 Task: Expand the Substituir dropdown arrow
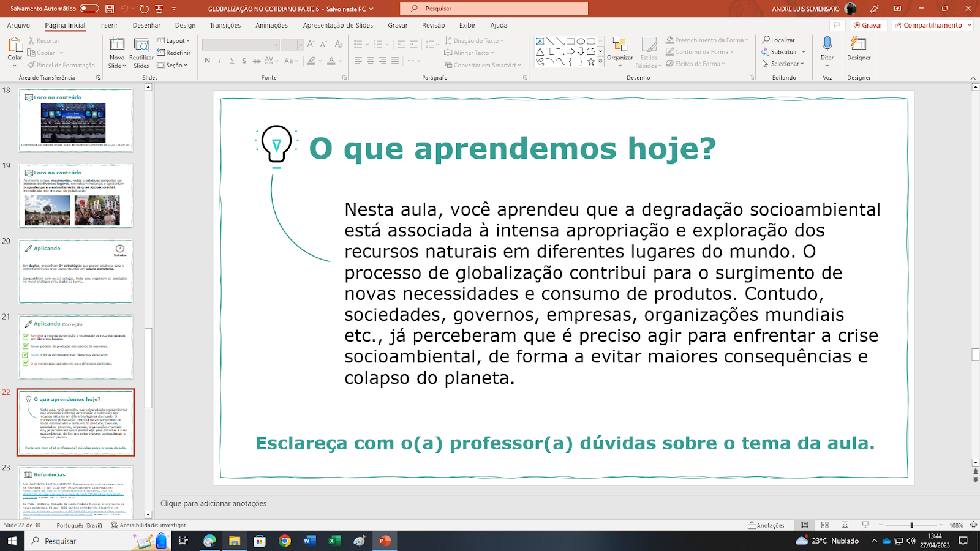804,52
